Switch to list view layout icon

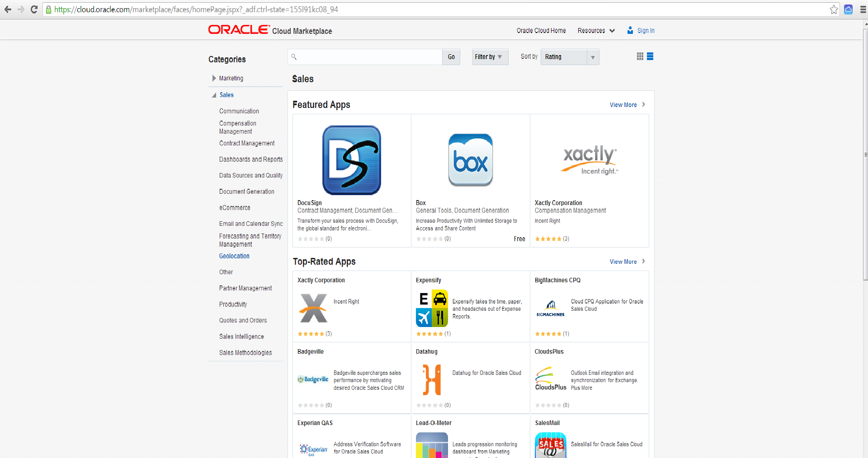(650, 56)
